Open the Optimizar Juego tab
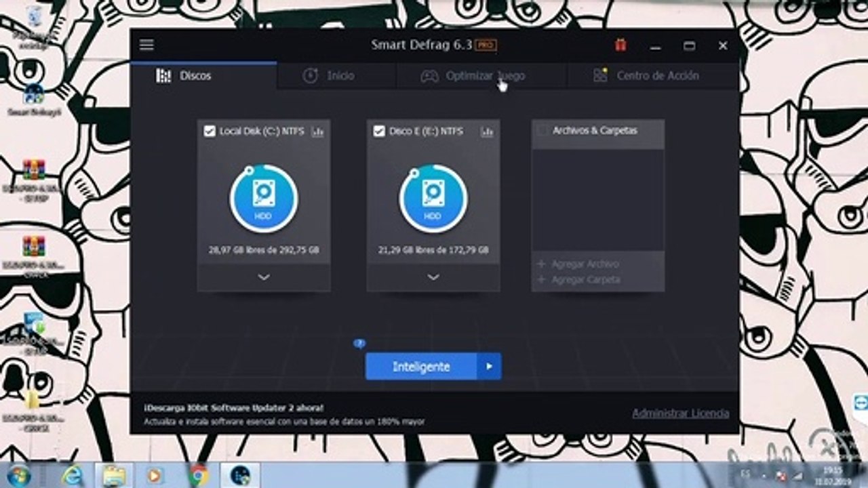The width and height of the screenshot is (868, 488). coord(481,76)
